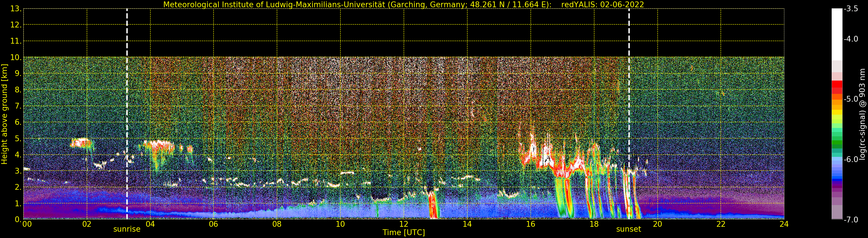This screenshot has height=238, width=868.
Task: Click the 'sunset' label below the axis
Action: coord(628,229)
